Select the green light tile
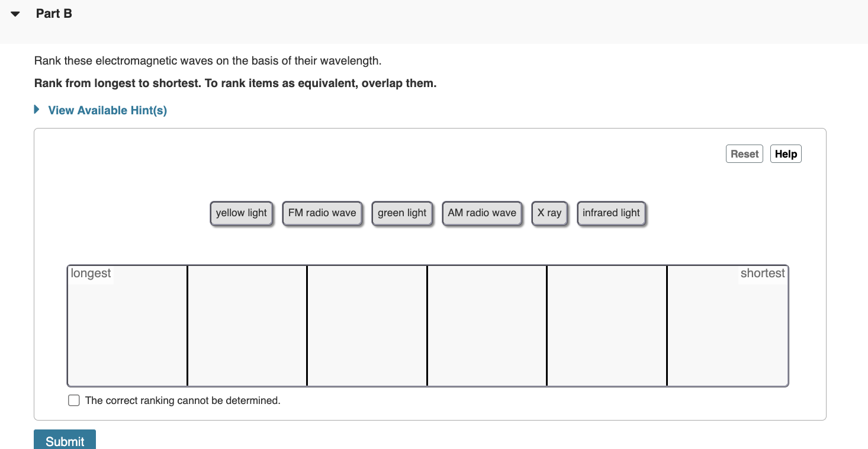Screen dimensions: 868x449 point(402,213)
